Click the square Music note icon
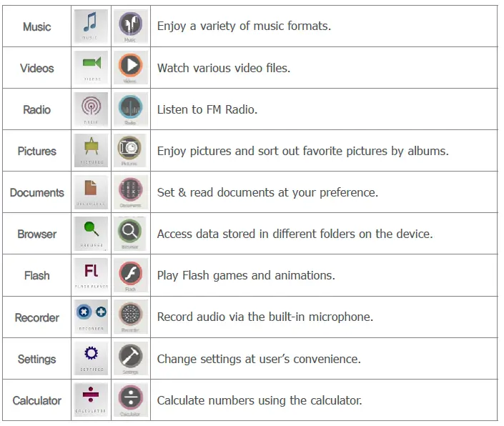 coord(91,26)
